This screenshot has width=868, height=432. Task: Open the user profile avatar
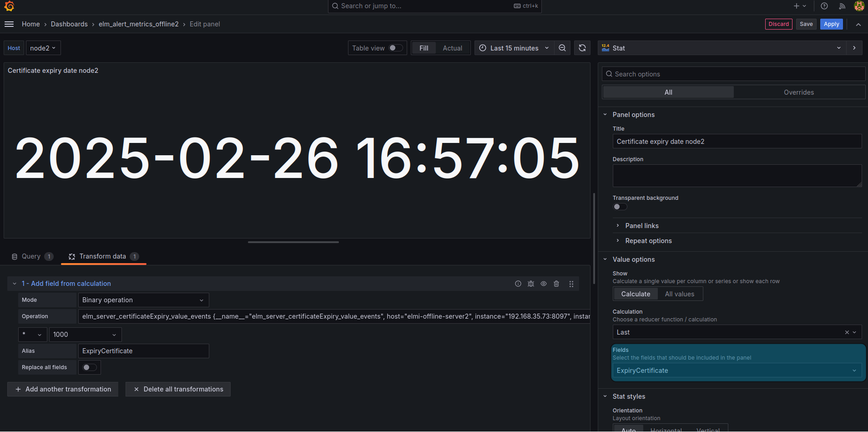pyautogui.click(x=859, y=6)
